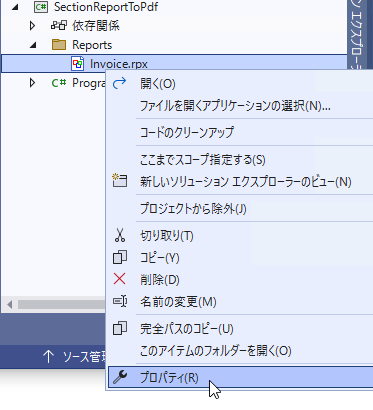Select ここまでスコープ指定する(S)
This screenshot has height=410, width=373.
[x=203, y=160]
